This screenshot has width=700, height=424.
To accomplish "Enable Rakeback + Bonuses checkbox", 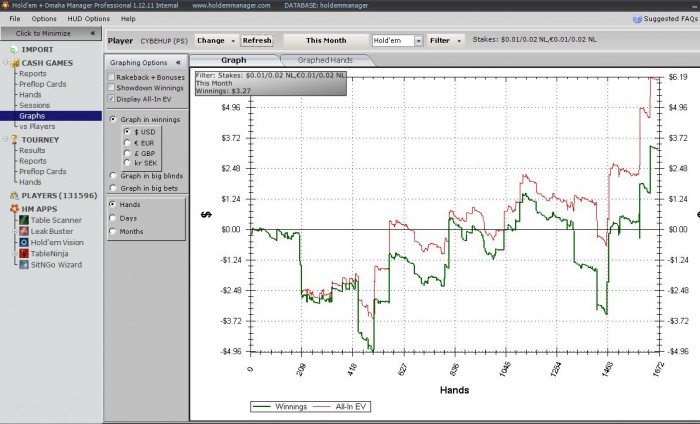I will 111,77.
